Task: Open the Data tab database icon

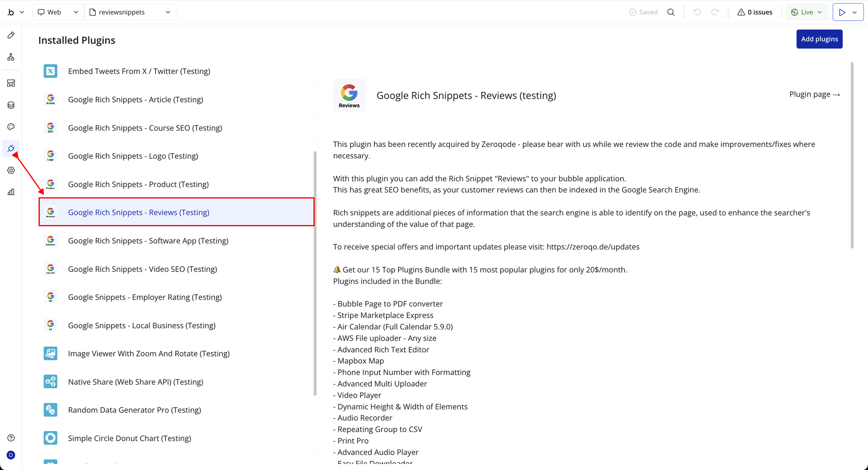Action: tap(11, 105)
